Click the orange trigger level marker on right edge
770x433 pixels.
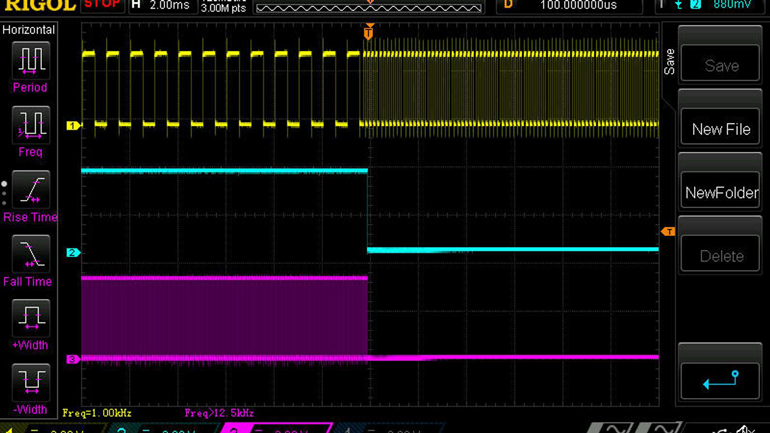[x=668, y=231]
